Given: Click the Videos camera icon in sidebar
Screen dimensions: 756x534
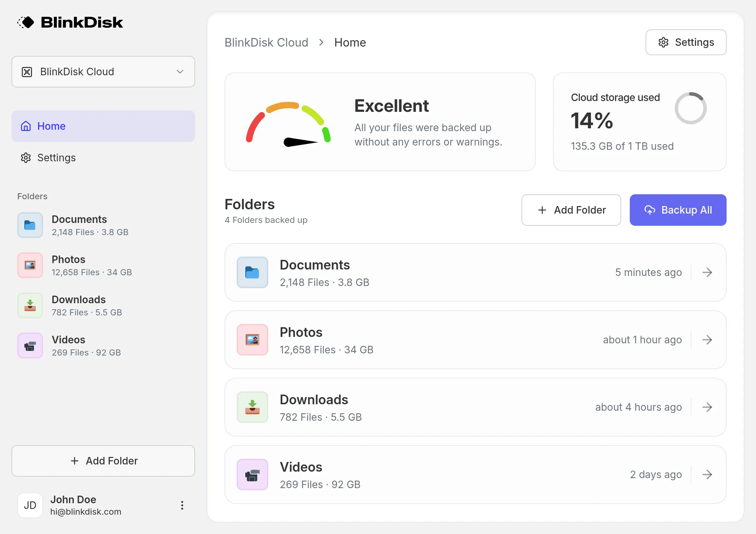Looking at the screenshot, I should (30, 345).
